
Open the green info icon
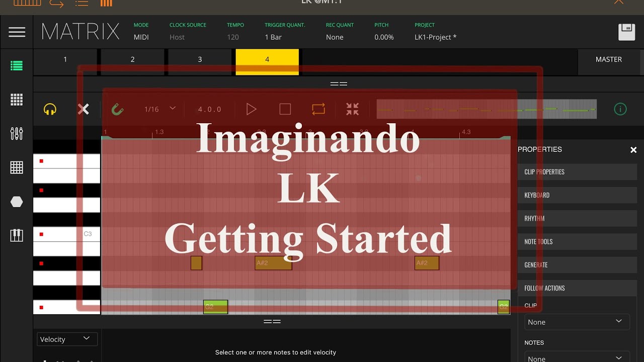click(620, 109)
